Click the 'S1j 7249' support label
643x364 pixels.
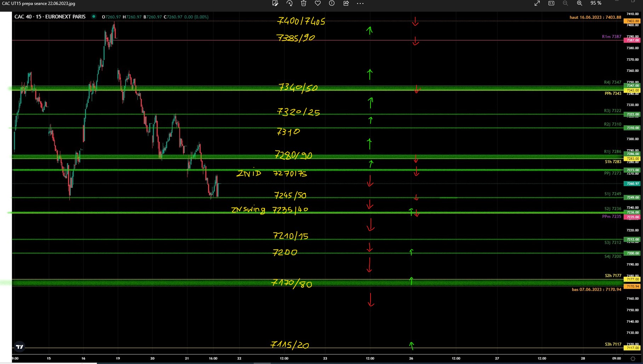[x=613, y=194]
